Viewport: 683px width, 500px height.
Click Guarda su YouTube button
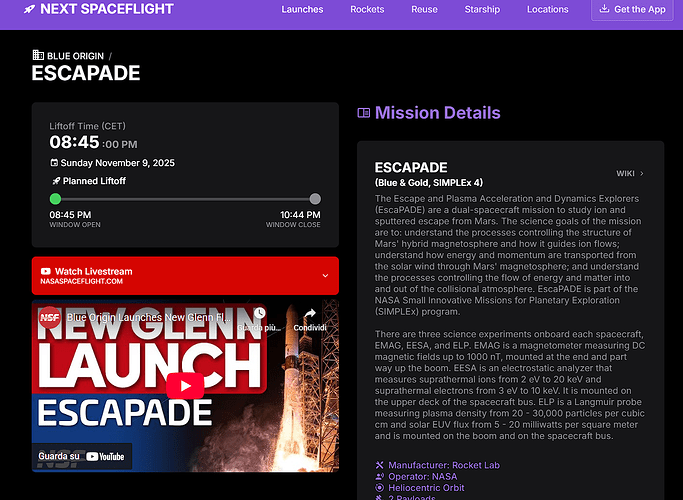click(82, 456)
